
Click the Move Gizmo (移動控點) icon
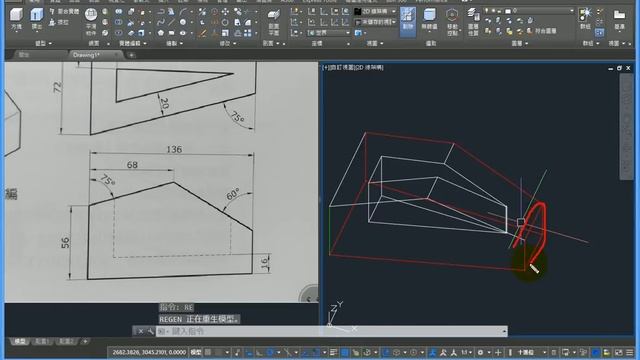[x=452, y=21]
